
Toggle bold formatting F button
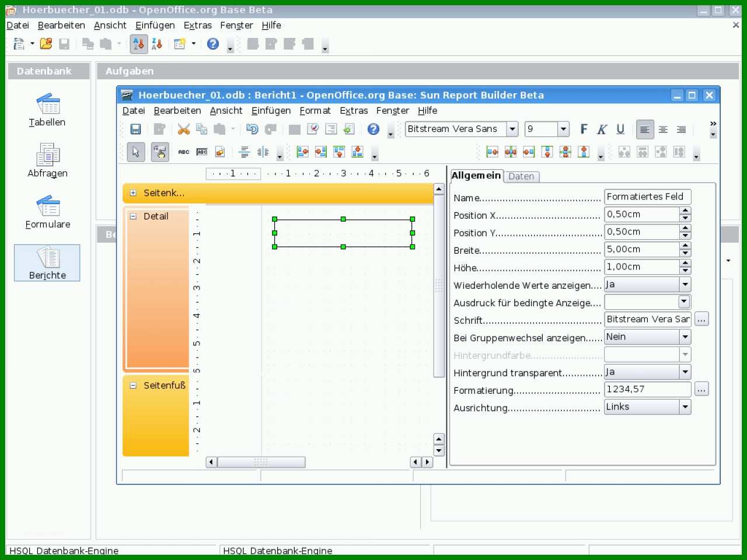point(584,129)
